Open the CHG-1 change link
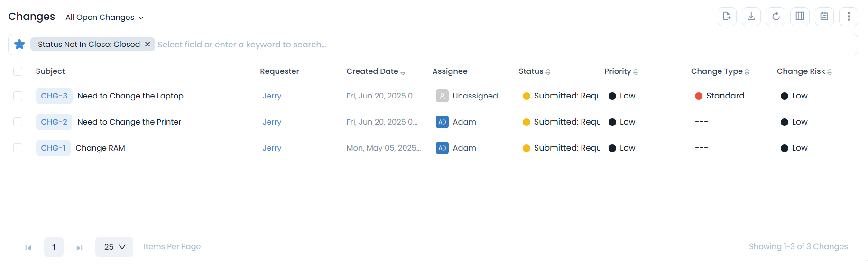The image size is (868, 277). (53, 148)
